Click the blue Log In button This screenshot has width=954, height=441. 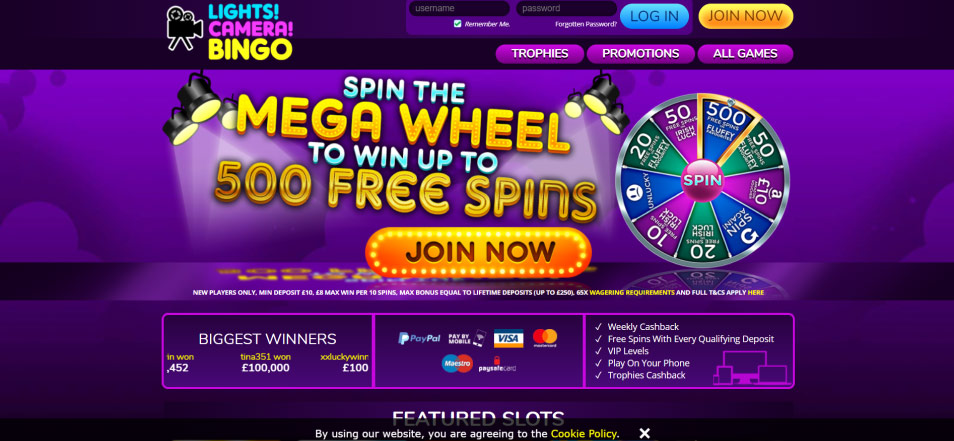click(654, 16)
